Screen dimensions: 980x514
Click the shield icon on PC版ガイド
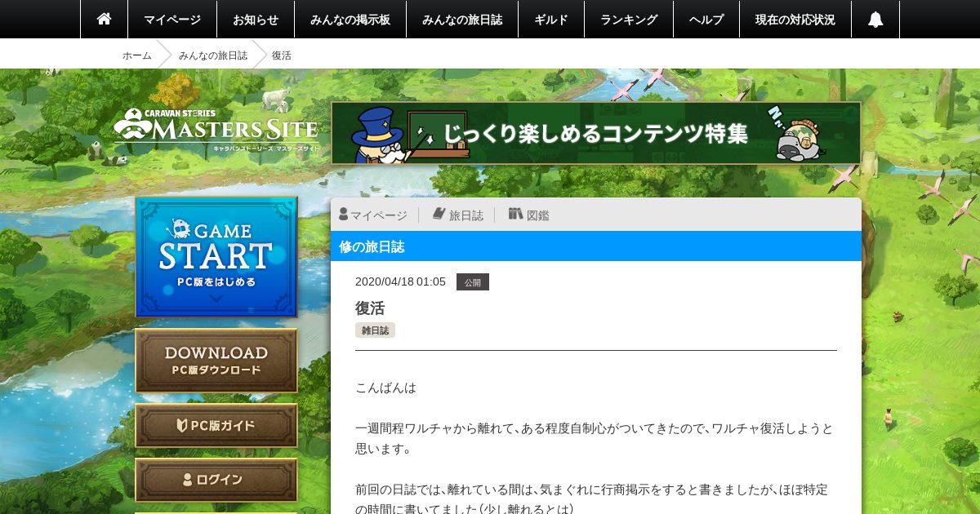click(182, 425)
